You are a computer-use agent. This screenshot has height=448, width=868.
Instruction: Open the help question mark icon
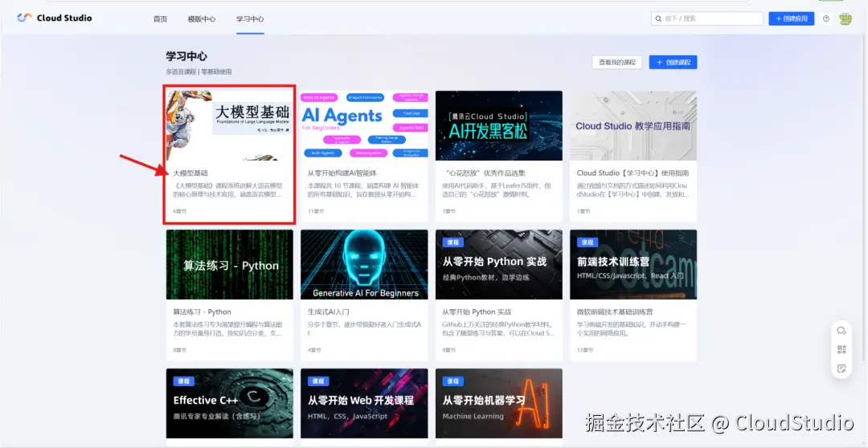point(826,18)
